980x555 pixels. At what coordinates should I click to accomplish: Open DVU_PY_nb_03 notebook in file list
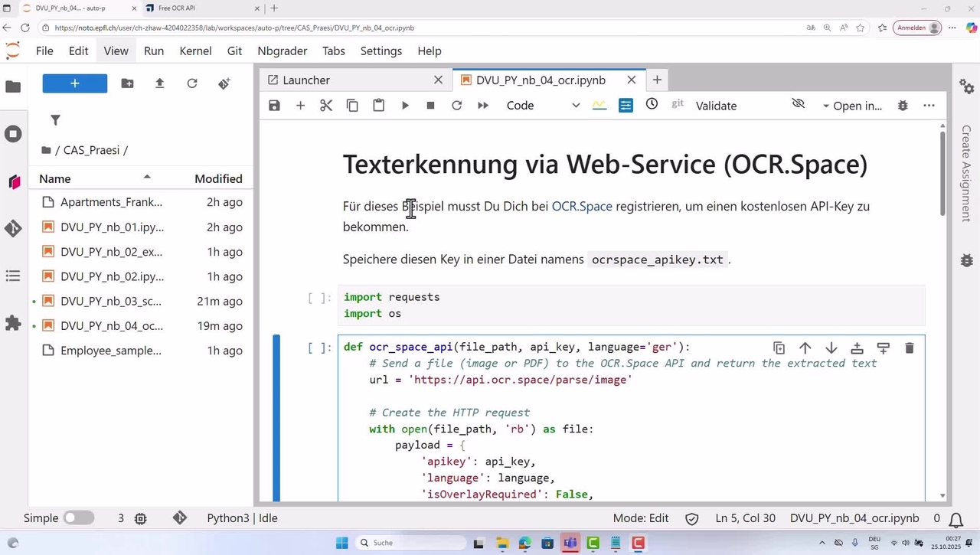(x=111, y=301)
